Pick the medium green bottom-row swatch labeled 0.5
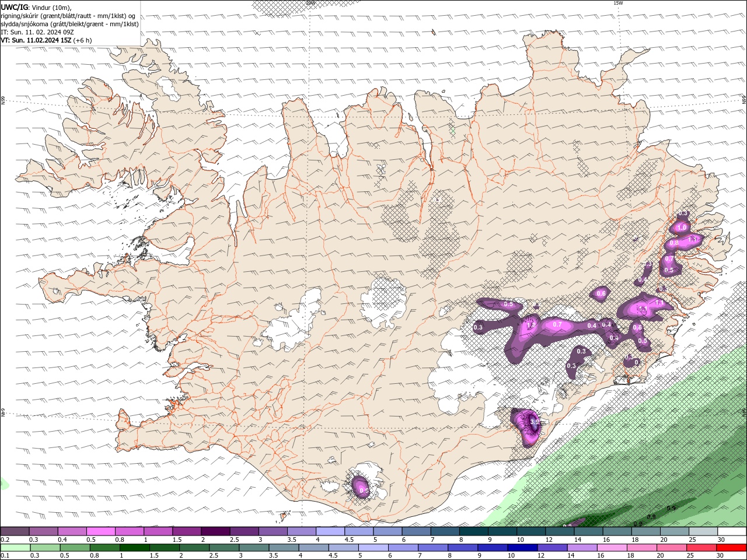Viewport: 747px width, 560px height. [75, 548]
